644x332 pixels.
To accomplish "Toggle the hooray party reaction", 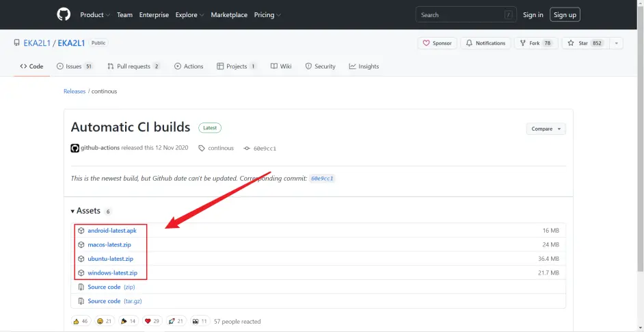I will click(128, 321).
